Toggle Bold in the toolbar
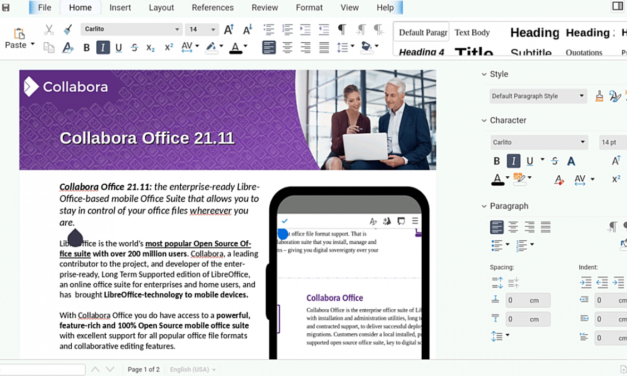The width and height of the screenshot is (627, 376). (x=86, y=48)
